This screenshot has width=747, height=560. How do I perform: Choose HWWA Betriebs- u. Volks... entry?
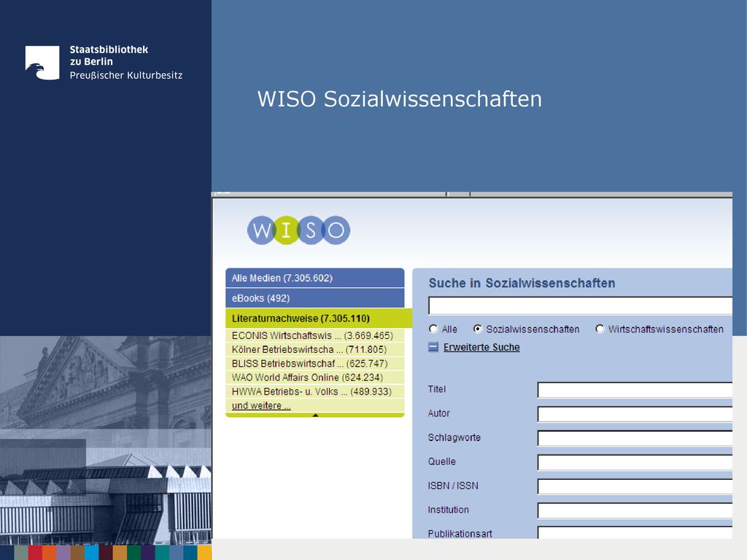(315, 392)
